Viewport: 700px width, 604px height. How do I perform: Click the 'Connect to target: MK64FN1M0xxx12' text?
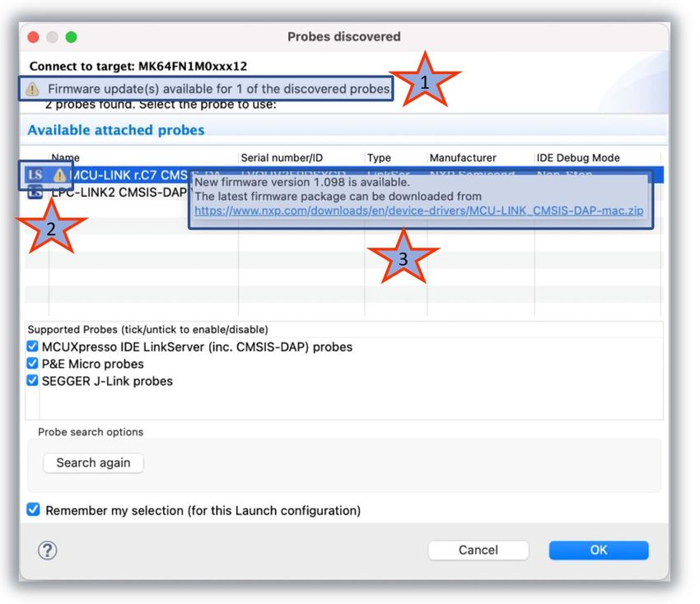(x=138, y=66)
